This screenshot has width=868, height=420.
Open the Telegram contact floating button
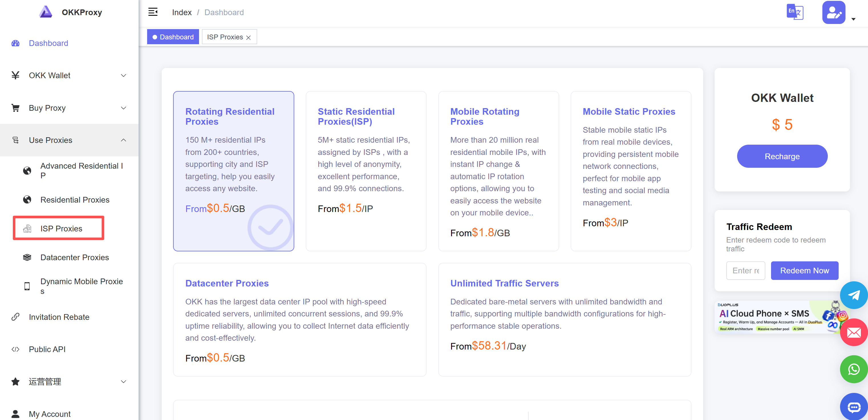tap(853, 295)
